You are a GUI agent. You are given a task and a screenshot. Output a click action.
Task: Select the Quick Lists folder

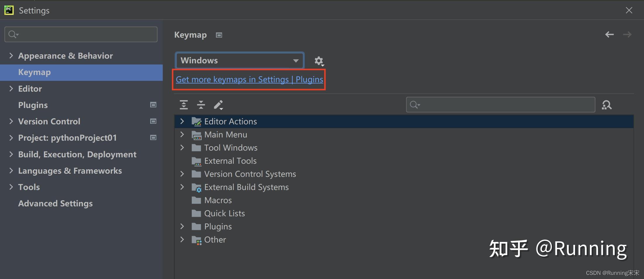pos(224,213)
